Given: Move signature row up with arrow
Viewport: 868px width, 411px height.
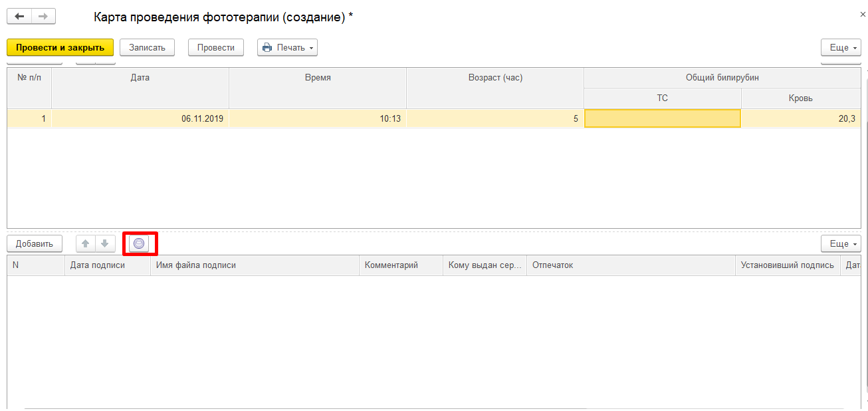Looking at the screenshot, I should click(x=85, y=243).
